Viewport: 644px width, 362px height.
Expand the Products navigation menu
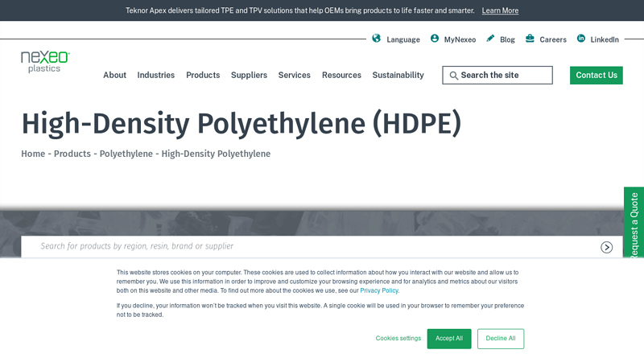[203, 75]
